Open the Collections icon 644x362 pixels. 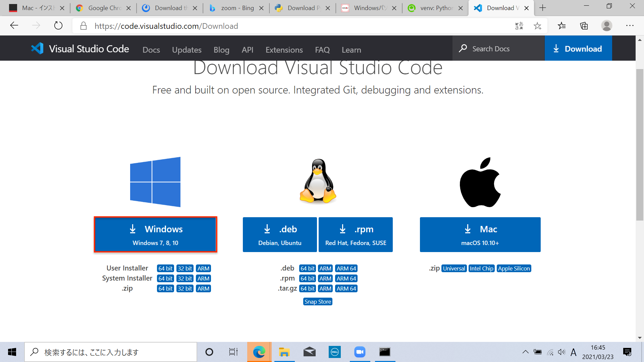(584, 26)
